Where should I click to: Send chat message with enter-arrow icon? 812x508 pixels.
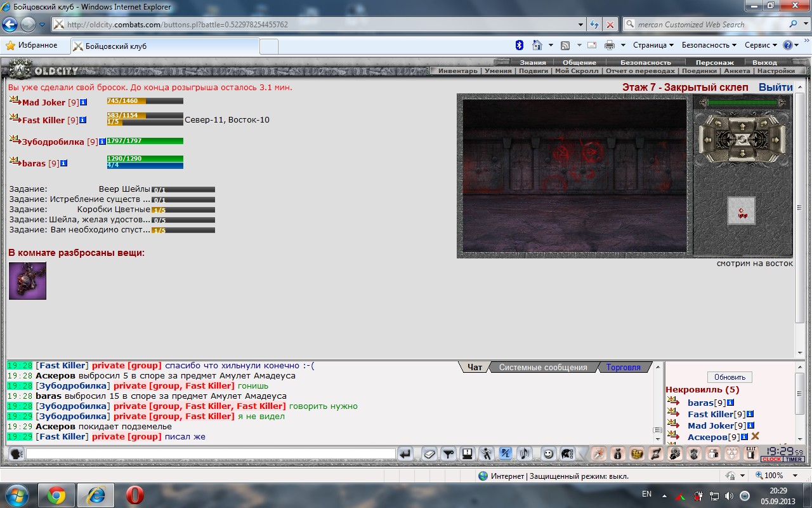(405, 454)
